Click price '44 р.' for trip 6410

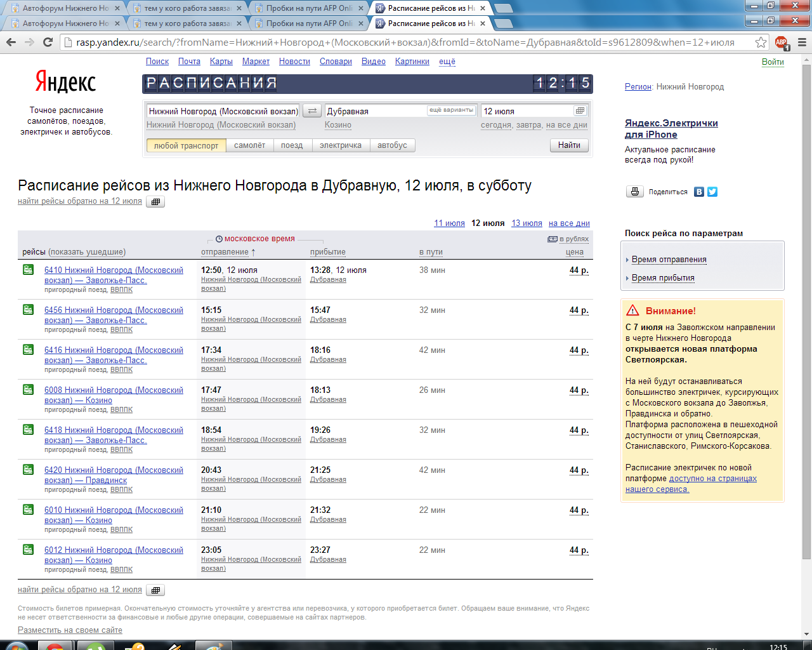[x=579, y=270]
